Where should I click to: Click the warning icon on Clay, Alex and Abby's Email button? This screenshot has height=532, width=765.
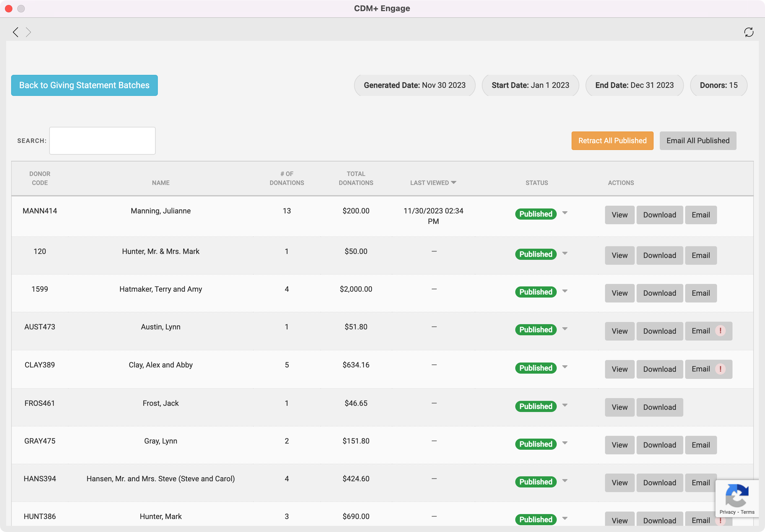[x=720, y=369]
